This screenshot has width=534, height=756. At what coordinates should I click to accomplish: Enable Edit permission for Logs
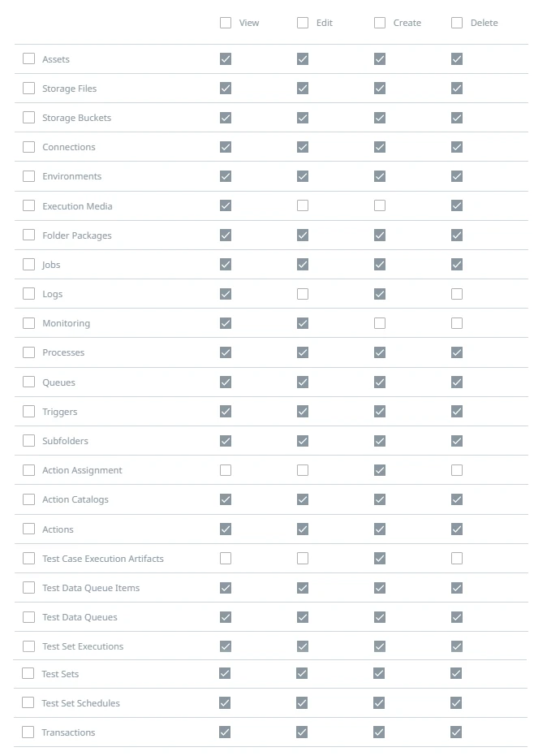click(303, 294)
